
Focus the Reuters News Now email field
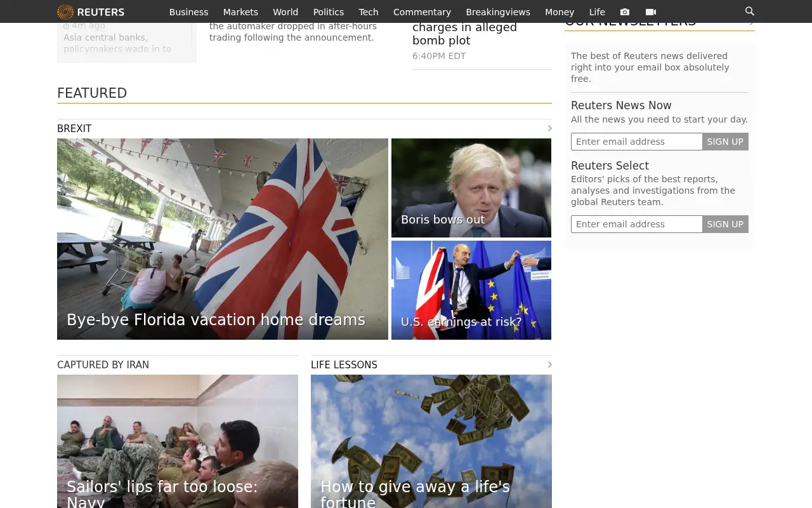click(x=637, y=142)
